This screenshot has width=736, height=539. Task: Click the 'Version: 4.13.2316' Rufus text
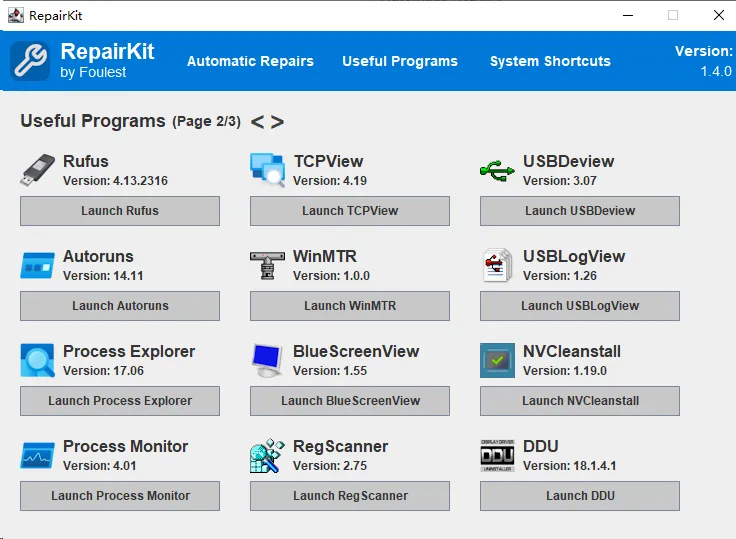pos(115,181)
